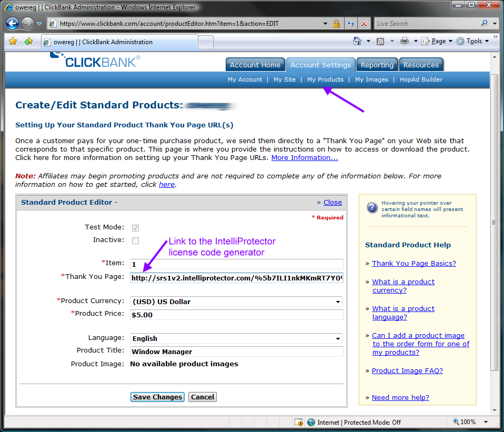
Task: Click the Need more help? link
Action: tap(400, 397)
